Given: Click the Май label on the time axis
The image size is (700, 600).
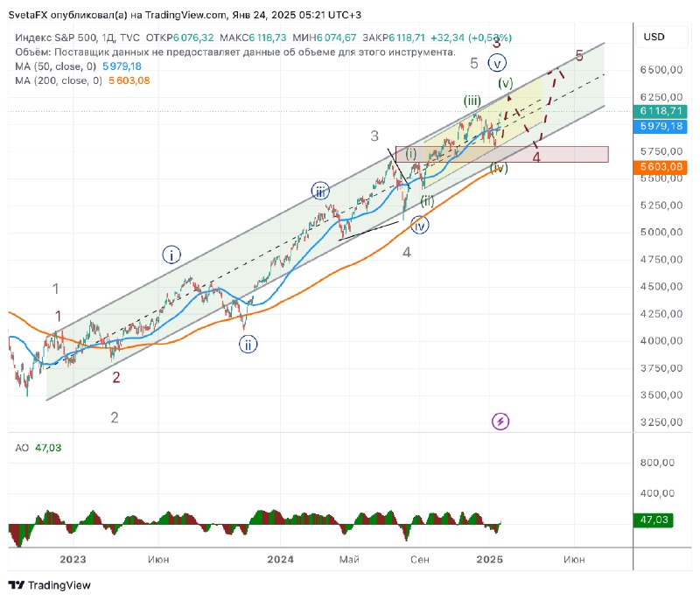Looking at the screenshot, I should tap(349, 560).
